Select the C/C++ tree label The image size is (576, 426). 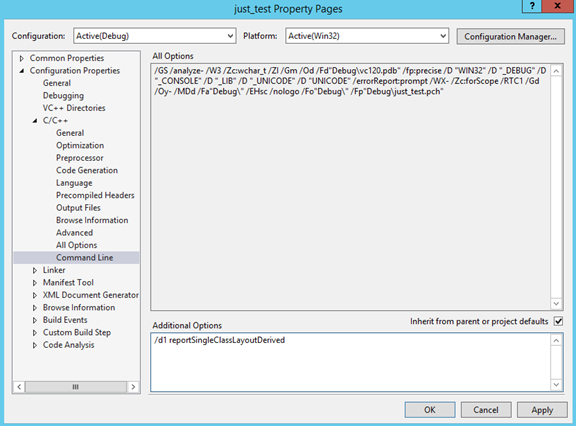55,120
